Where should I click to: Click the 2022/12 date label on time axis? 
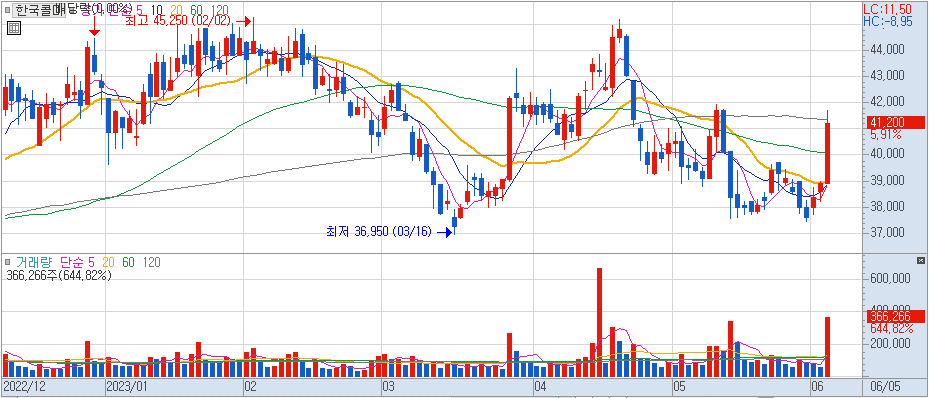(23, 386)
